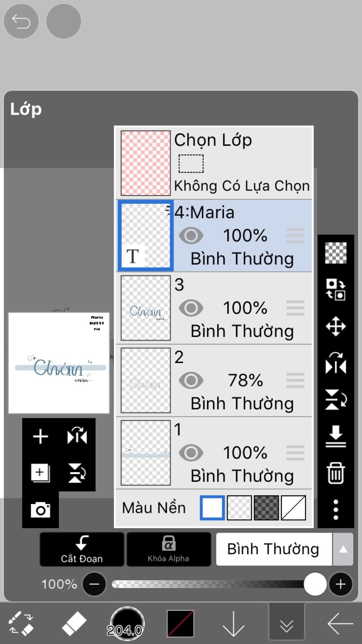
Task: Open the three-dot more options menu
Action: 335,510
